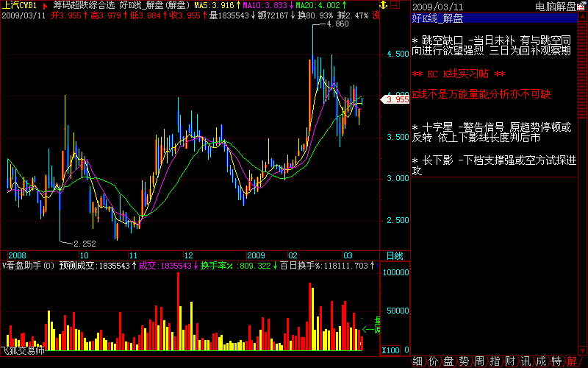Click the yellow anchor icon above price axis
Screen dimensions: 588x368
tap(383, 5)
